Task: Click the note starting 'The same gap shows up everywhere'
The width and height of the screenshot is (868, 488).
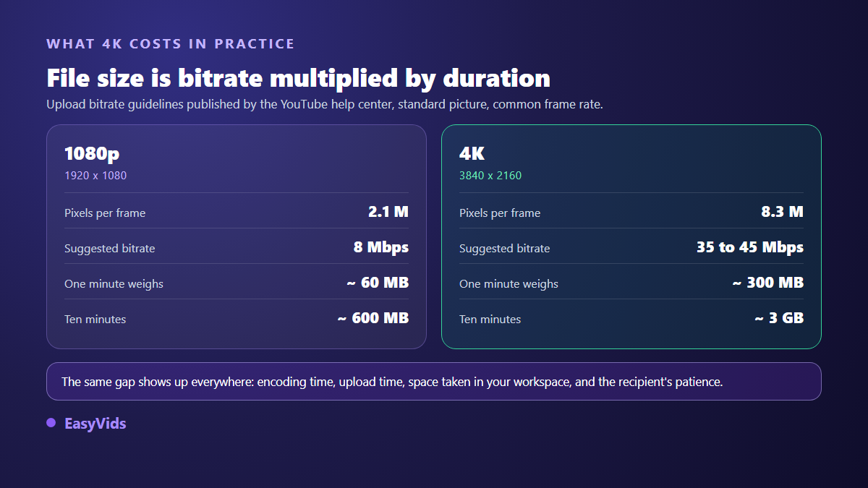Action: [434, 382]
